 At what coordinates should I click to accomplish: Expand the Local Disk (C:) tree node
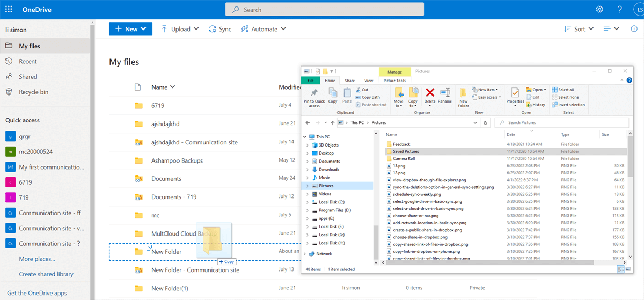tap(307, 202)
